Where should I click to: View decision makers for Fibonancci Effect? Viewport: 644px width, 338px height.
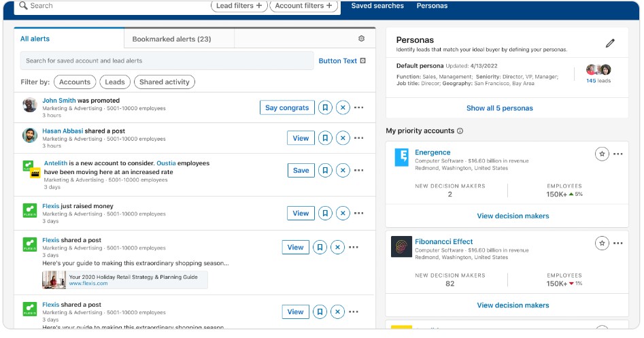point(513,305)
